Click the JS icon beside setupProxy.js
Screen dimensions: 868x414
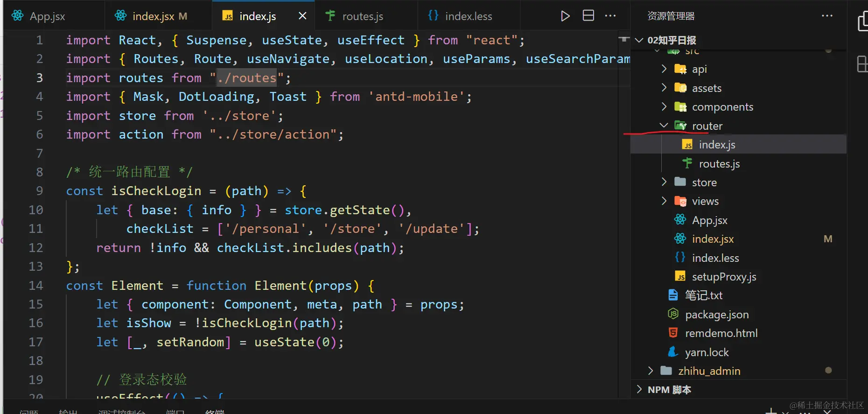pos(680,277)
